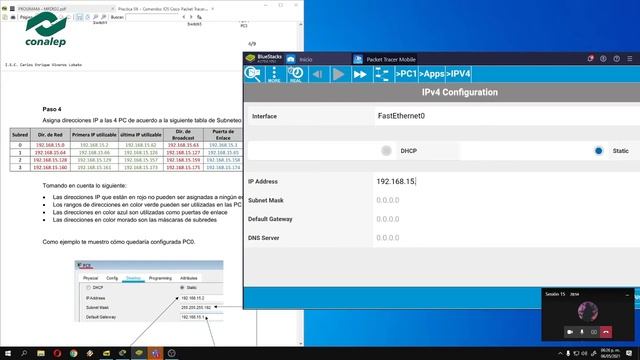Go to the >Apps breadcrumb
This screenshot has width=640, height=360.
(432, 74)
